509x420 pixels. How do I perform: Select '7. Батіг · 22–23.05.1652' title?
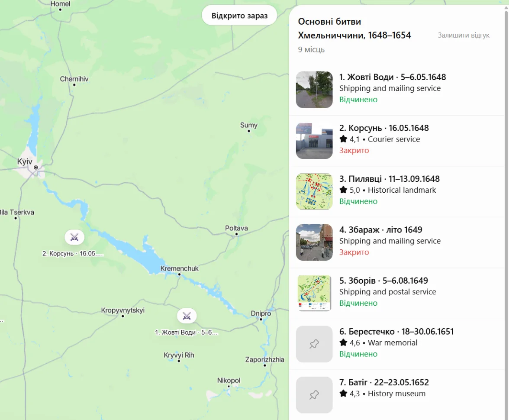(x=384, y=382)
